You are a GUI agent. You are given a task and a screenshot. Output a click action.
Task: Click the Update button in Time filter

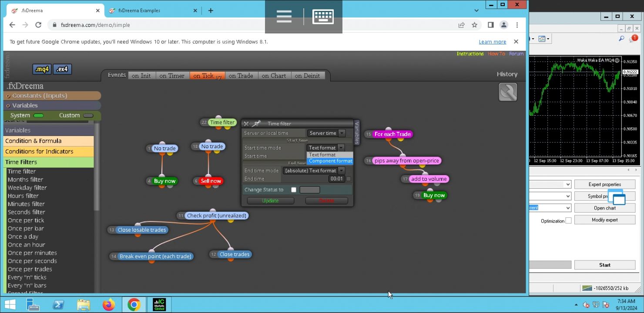click(x=270, y=200)
